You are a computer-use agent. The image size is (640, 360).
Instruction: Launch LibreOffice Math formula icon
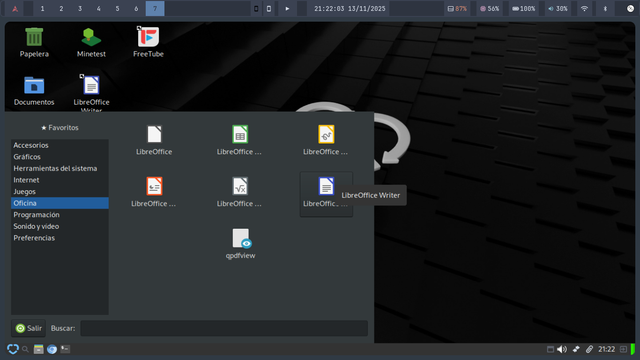[240, 192]
